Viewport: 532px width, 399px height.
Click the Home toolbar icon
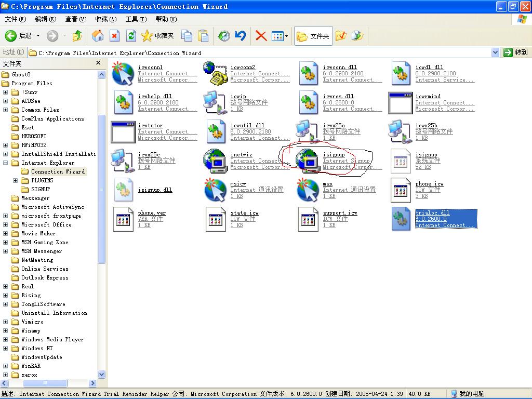[98, 36]
